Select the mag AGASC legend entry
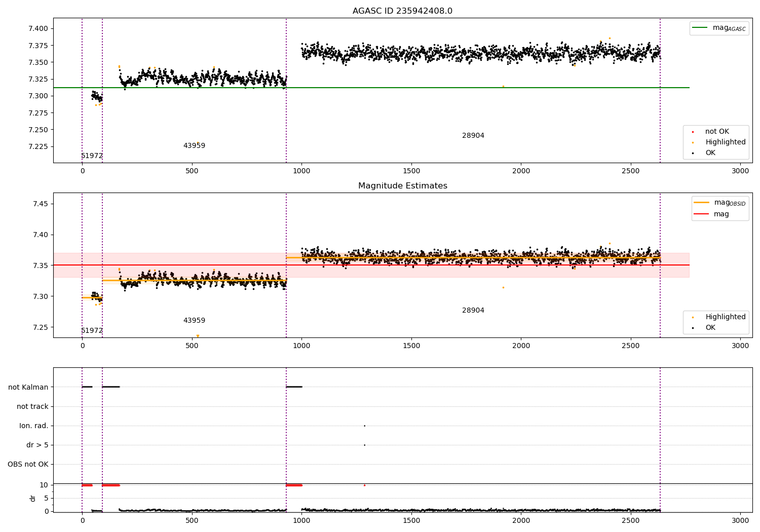760x532 pixels. point(719,28)
